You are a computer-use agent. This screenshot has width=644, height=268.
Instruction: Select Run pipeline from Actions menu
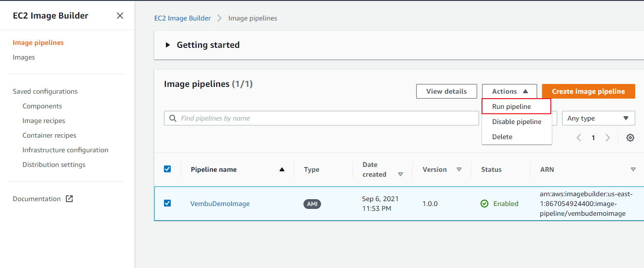click(x=516, y=106)
